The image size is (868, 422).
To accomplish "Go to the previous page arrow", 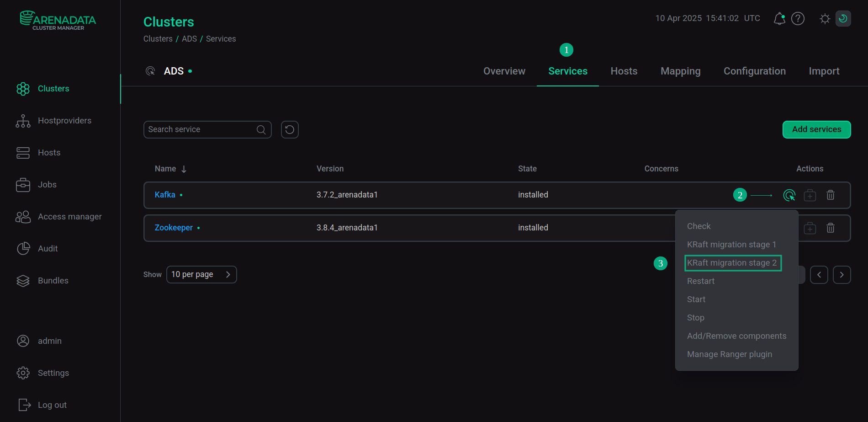I will pos(819,275).
